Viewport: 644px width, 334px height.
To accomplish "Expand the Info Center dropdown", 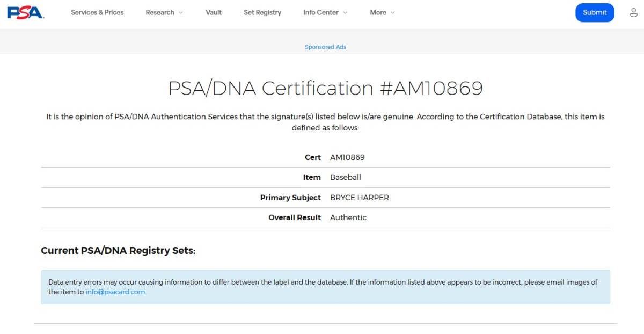I will [x=325, y=12].
